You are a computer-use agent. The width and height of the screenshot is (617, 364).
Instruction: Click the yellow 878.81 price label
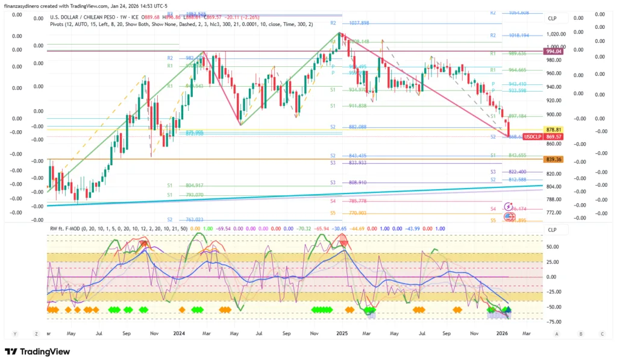click(x=553, y=130)
